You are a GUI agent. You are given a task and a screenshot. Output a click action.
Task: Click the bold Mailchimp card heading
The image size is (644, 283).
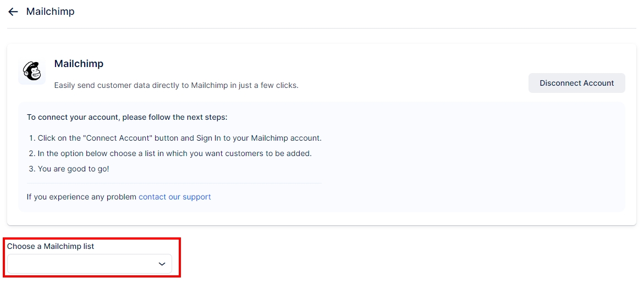(x=79, y=64)
